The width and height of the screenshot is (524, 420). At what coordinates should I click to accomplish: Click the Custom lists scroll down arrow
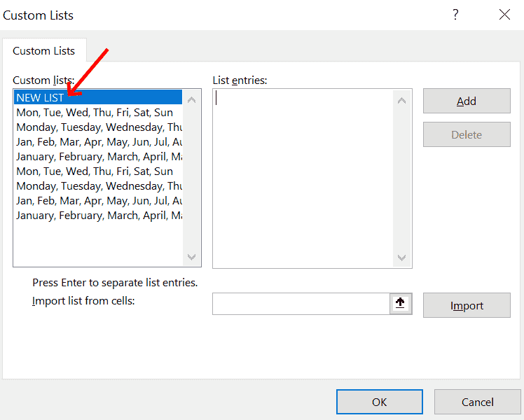[x=192, y=257]
